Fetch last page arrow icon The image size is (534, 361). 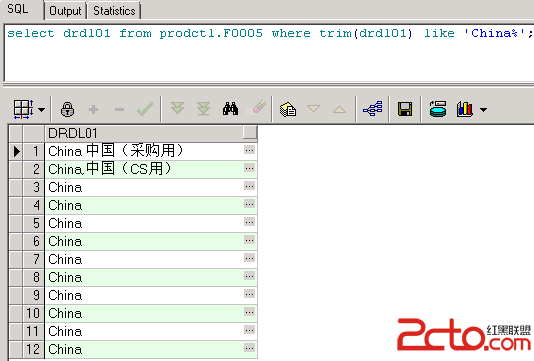[203, 109]
